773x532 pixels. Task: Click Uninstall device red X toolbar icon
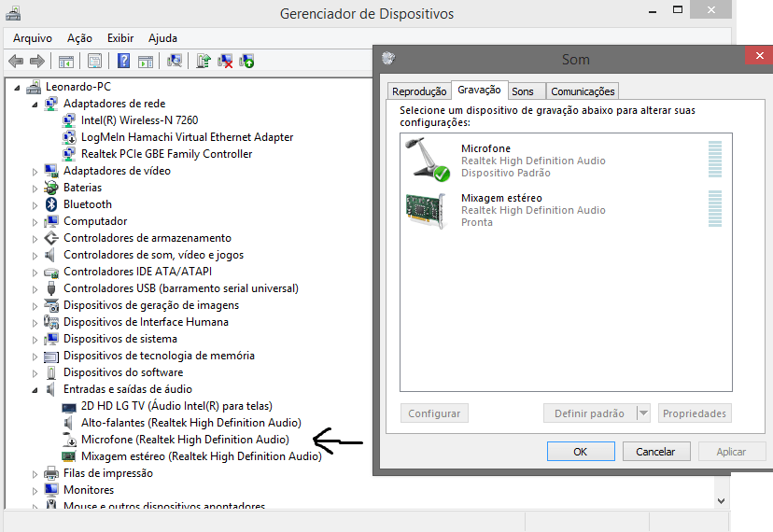coord(225,62)
